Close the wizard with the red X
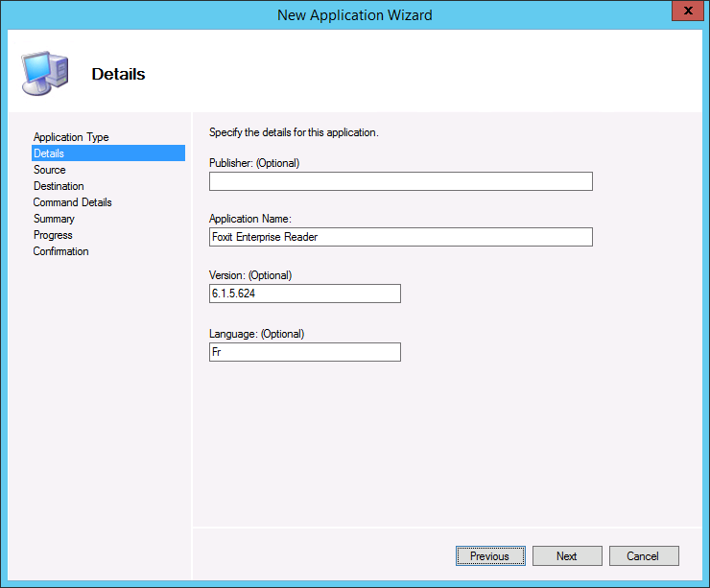This screenshot has width=710, height=588. pyautogui.click(x=683, y=12)
